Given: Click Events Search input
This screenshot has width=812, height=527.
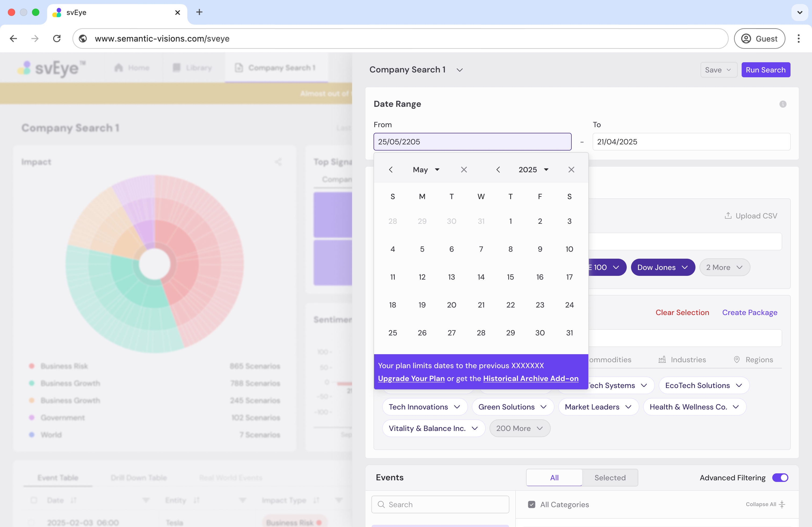Looking at the screenshot, I should [x=440, y=504].
